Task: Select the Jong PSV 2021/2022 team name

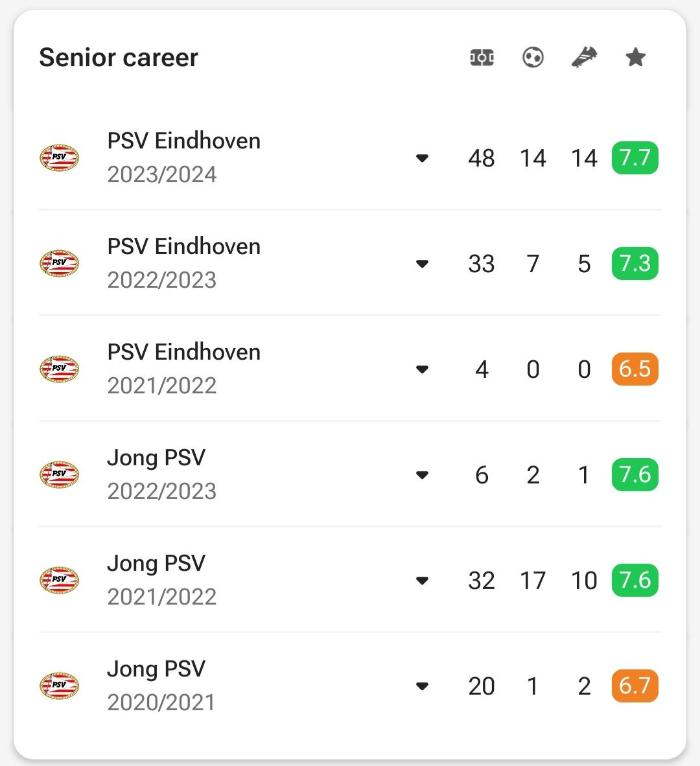Action: point(156,563)
